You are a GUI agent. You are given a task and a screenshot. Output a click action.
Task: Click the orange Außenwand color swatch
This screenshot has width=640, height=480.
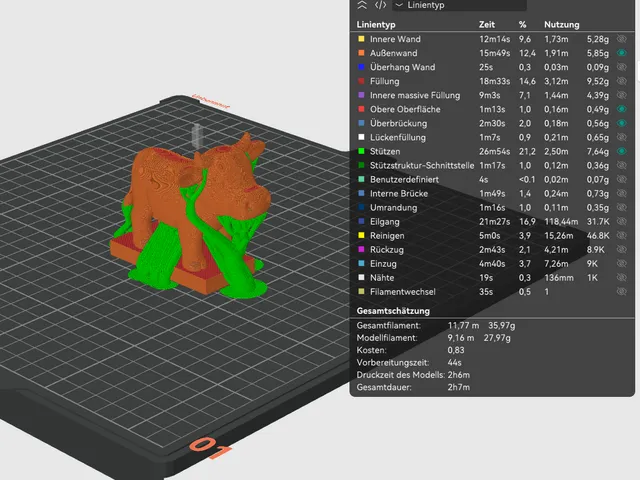coord(361,53)
